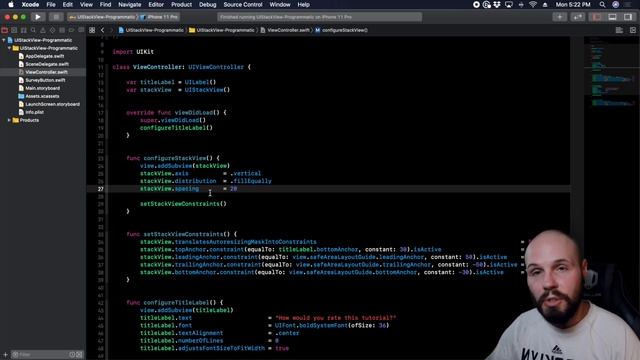Toggle recent files filter in navigator
The width and height of the screenshot is (640, 360).
[x=72, y=355]
